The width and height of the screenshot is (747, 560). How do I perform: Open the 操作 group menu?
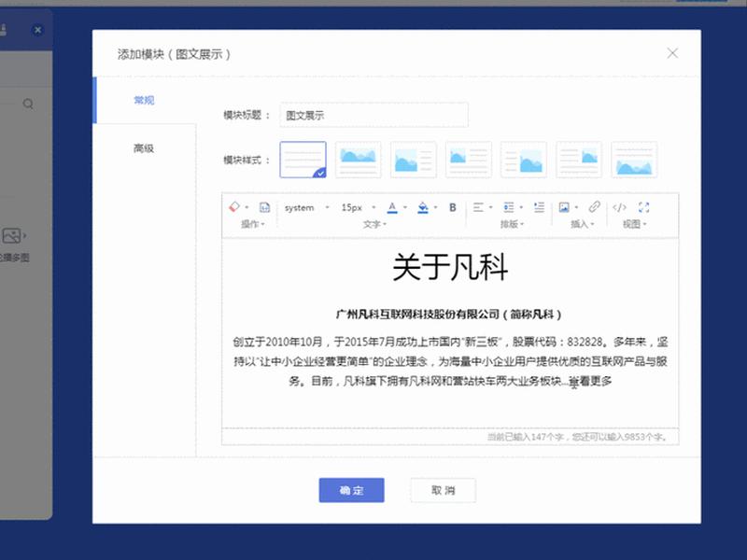click(252, 224)
